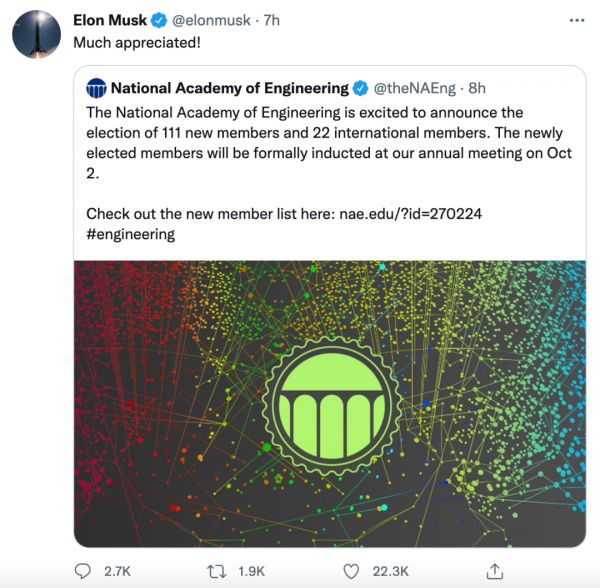Viewport: 600px width, 588px height.
Task: Click the share upload icon
Action: coord(494,570)
